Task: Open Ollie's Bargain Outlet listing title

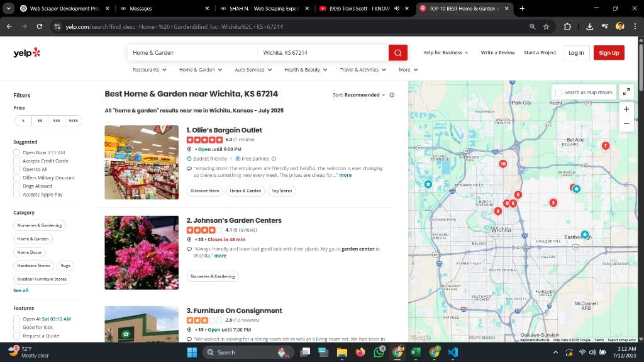Action: point(226,130)
